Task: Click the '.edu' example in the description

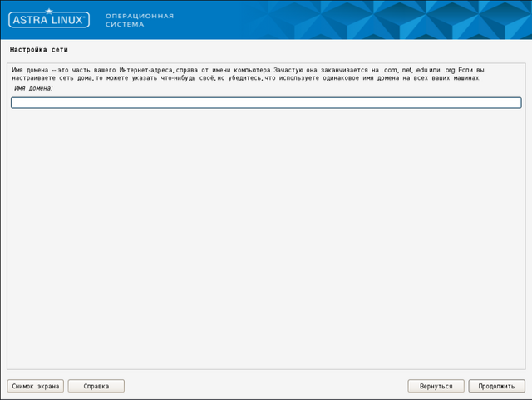Action: (x=421, y=70)
